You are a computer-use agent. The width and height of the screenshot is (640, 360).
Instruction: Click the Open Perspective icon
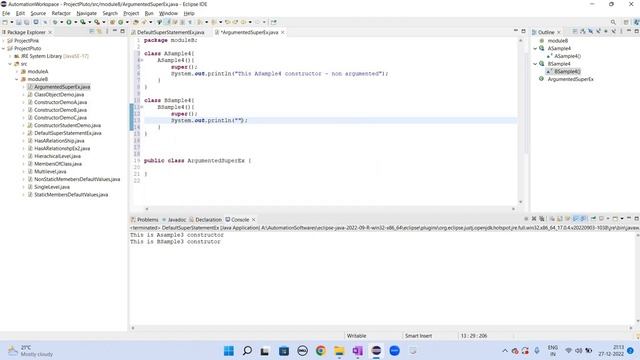point(626,22)
